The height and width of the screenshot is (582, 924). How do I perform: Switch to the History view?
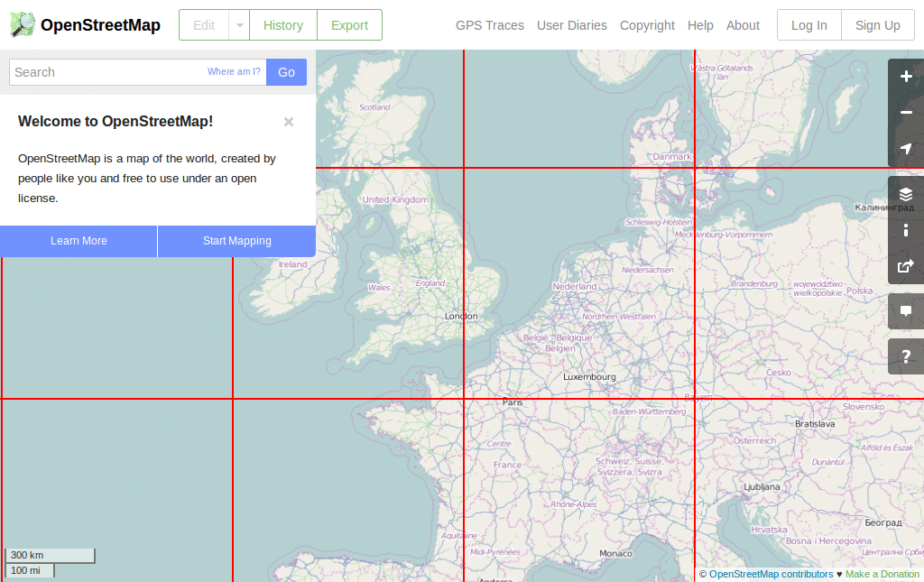pyautogui.click(x=282, y=25)
